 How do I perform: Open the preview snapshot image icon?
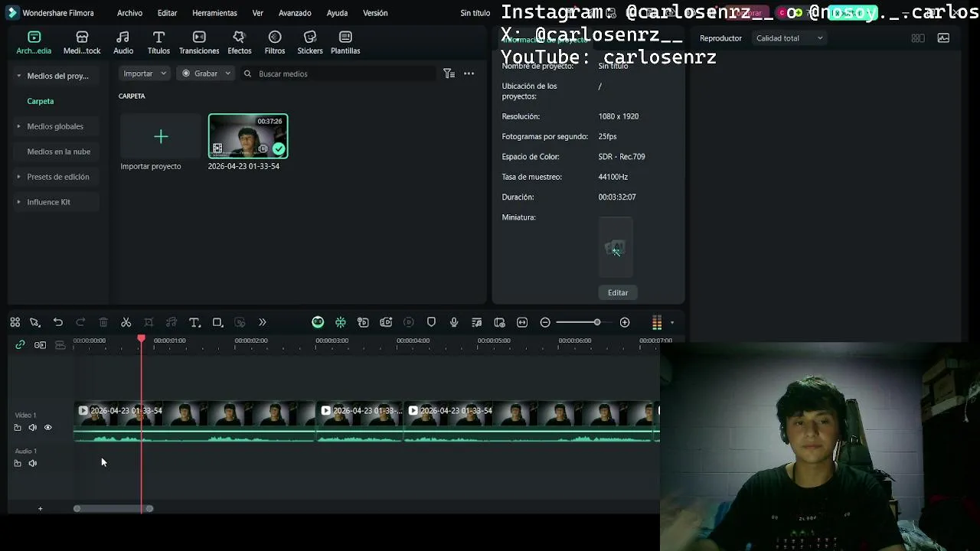[943, 38]
